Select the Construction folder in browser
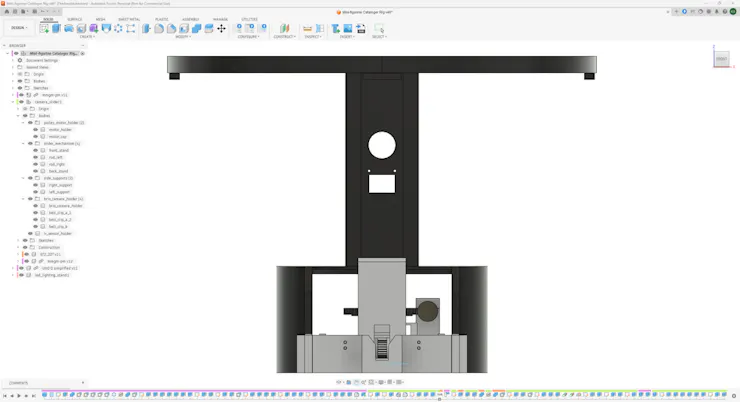This screenshot has height=402, width=740. tap(49, 247)
